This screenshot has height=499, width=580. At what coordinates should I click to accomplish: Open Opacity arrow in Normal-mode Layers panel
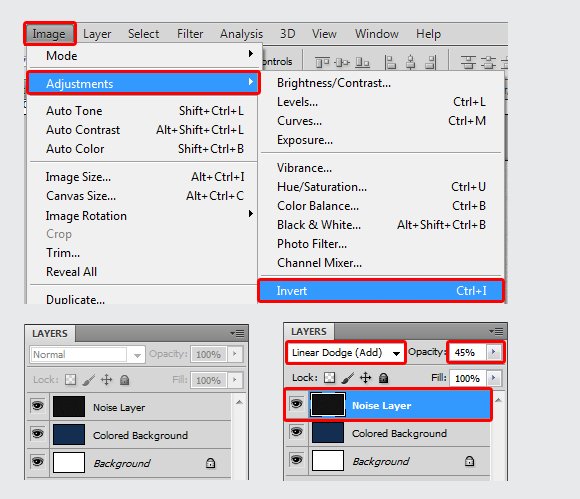tap(235, 354)
